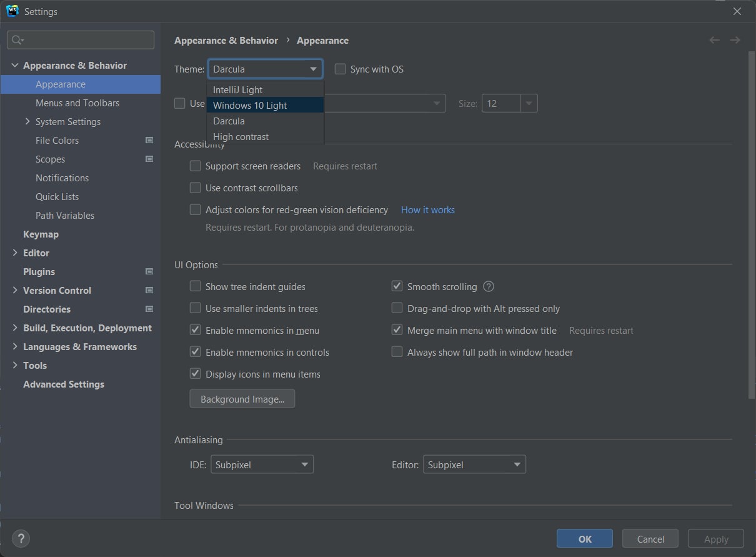The width and height of the screenshot is (756, 557).
Task: Disable Smooth scrolling option
Action: [397, 286]
